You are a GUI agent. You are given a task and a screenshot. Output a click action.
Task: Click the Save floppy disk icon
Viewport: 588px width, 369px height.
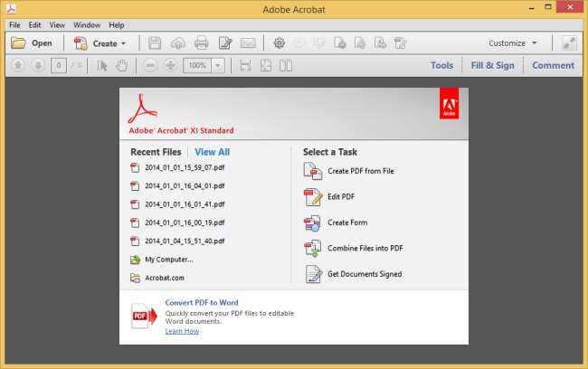155,43
